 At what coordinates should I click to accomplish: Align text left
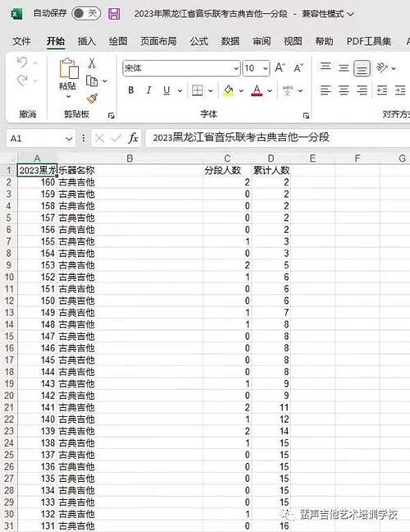pos(326,90)
